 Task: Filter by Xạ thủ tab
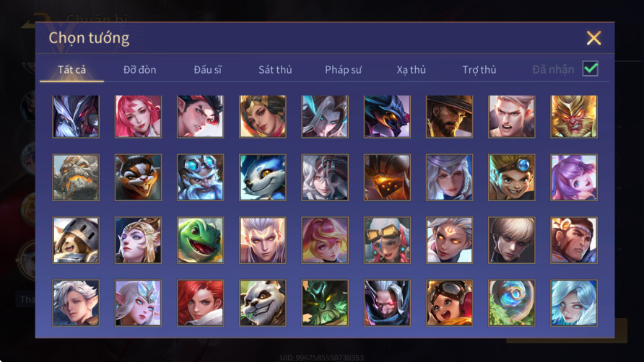411,70
